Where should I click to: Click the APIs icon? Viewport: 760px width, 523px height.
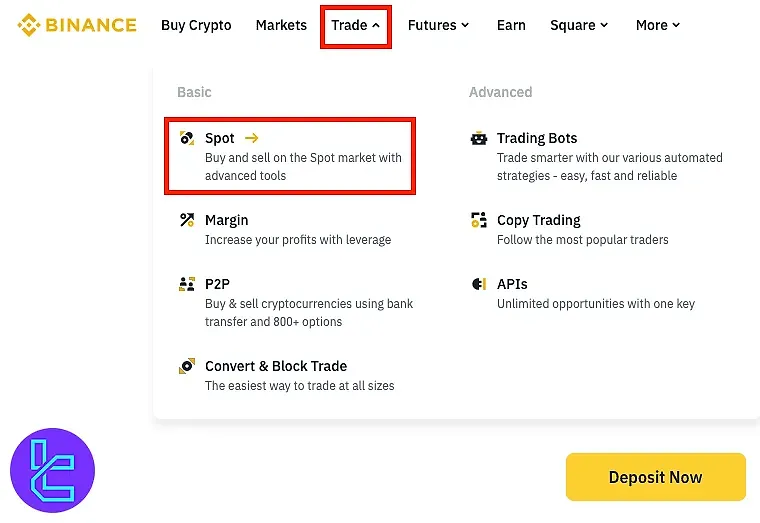[x=478, y=284]
